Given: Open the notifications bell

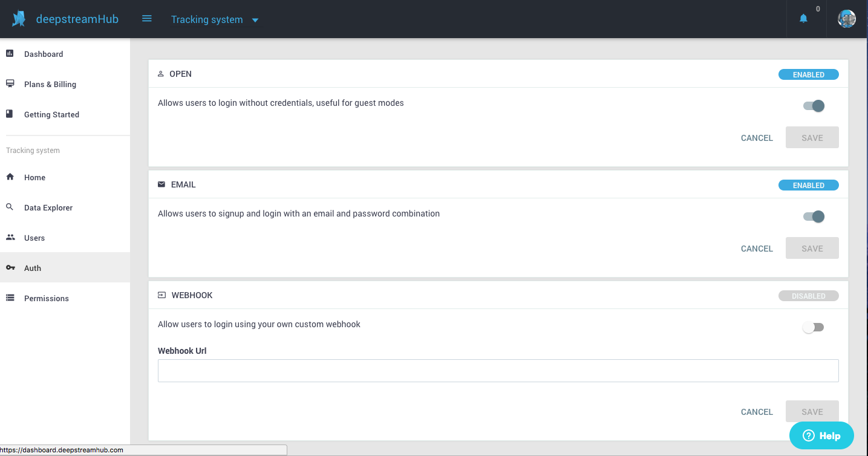Looking at the screenshot, I should click(803, 19).
